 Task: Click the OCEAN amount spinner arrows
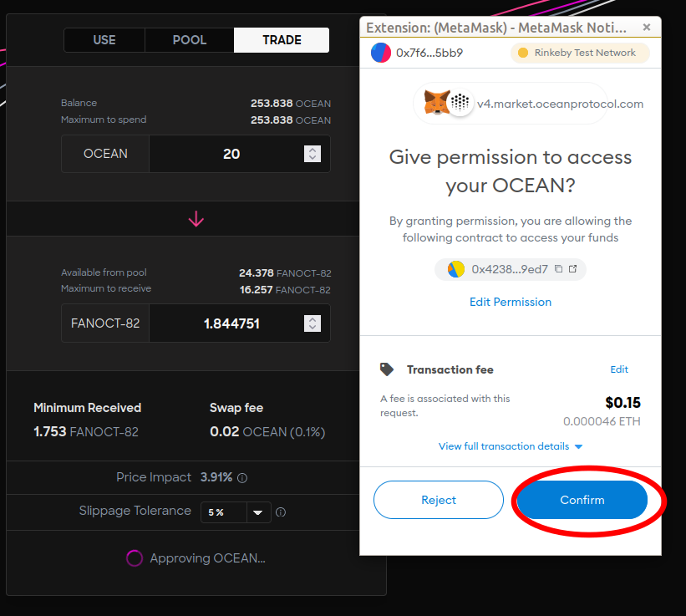pyautogui.click(x=313, y=154)
